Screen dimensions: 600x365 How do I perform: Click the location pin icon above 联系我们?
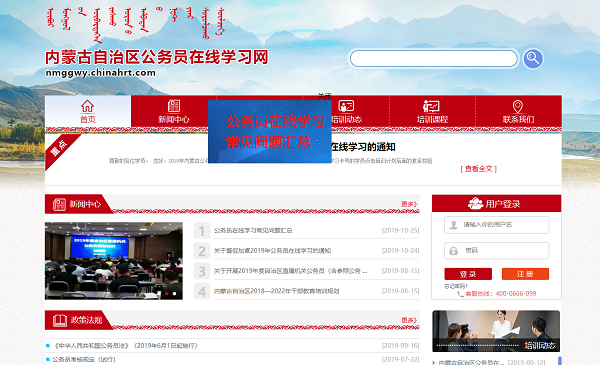(518, 106)
